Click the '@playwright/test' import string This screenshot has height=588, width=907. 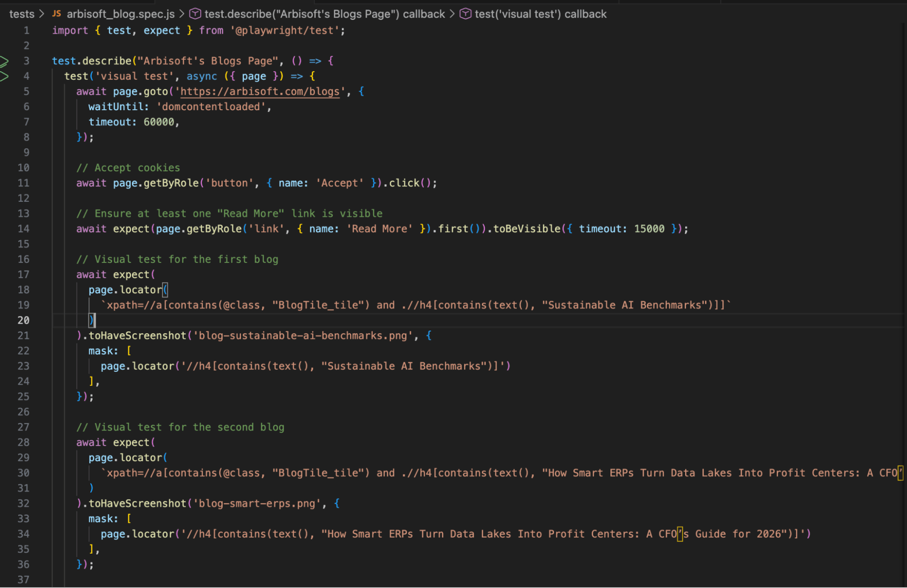285,30
